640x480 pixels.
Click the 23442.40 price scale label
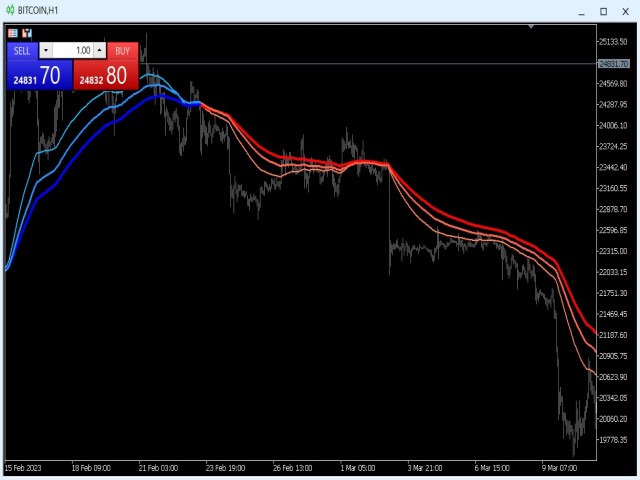[x=613, y=167]
